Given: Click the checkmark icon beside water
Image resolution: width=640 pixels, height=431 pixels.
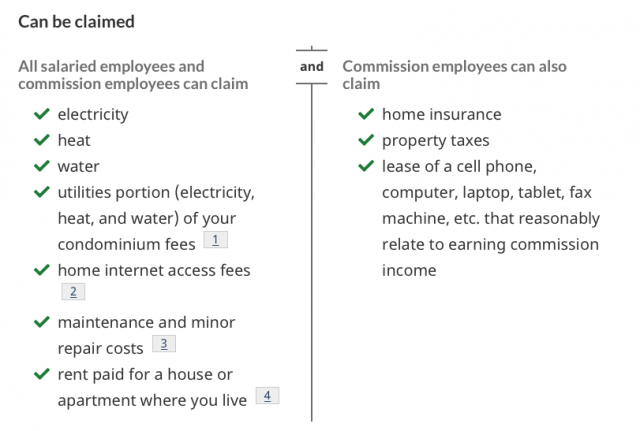Looking at the screenshot, I should [x=42, y=166].
